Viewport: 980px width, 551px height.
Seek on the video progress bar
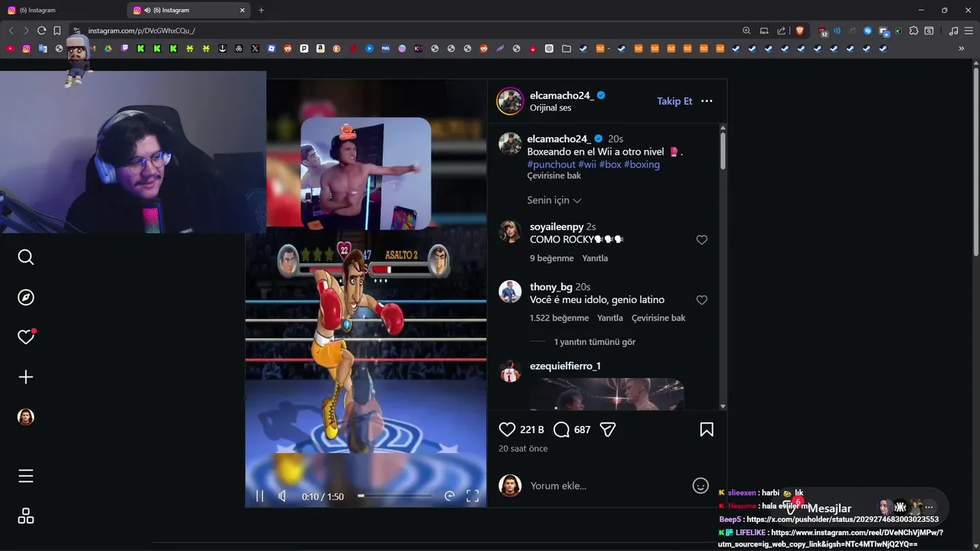pos(395,496)
